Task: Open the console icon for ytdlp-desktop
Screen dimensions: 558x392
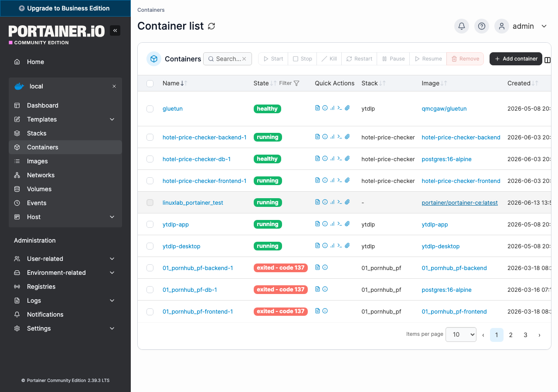Action: click(x=340, y=246)
